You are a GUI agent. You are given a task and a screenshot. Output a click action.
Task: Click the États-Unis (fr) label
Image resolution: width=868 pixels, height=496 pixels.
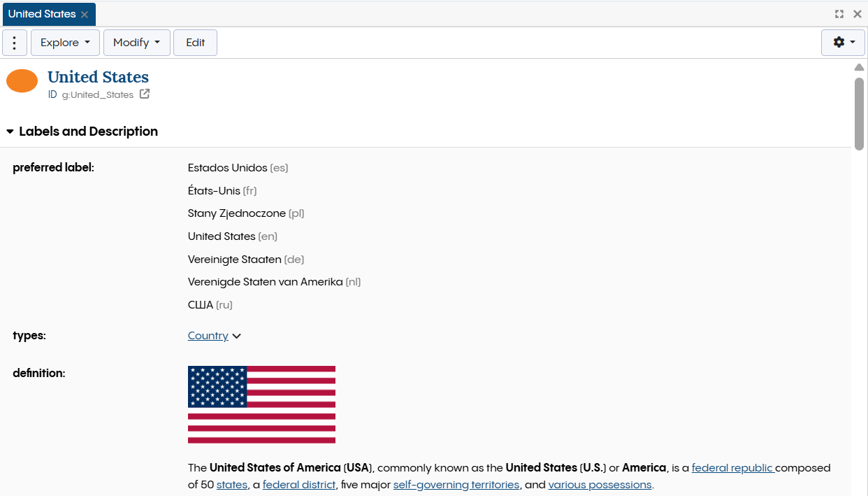coord(222,191)
